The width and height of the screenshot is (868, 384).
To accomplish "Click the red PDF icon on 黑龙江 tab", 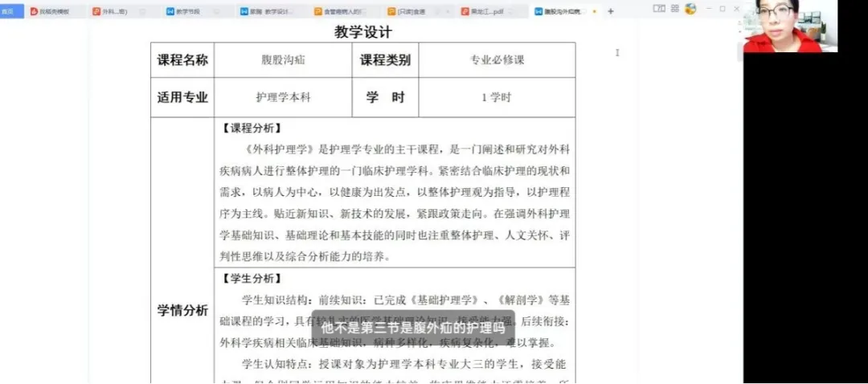I will 465,12.
